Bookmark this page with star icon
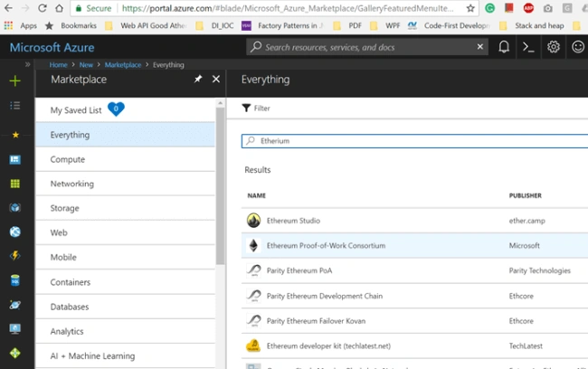 point(470,8)
